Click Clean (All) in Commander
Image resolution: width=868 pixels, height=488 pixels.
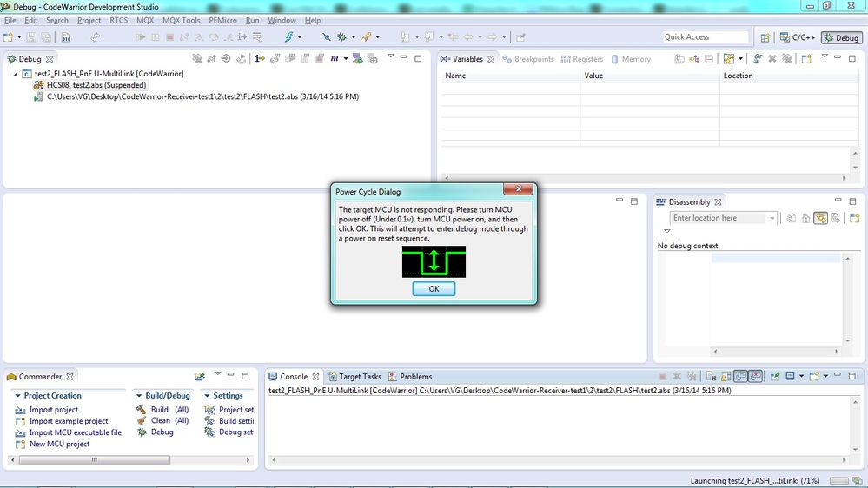point(169,420)
